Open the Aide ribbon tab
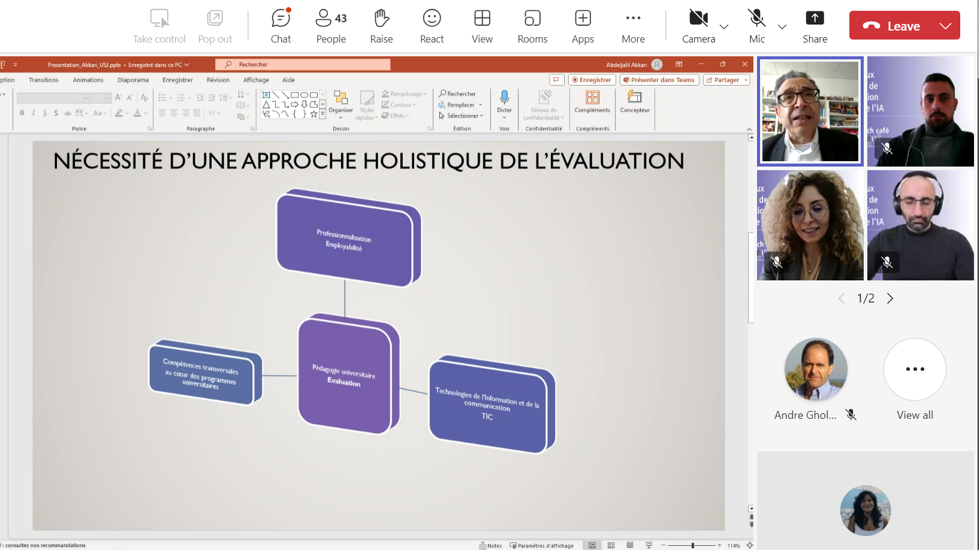980x550 pixels. tap(288, 80)
